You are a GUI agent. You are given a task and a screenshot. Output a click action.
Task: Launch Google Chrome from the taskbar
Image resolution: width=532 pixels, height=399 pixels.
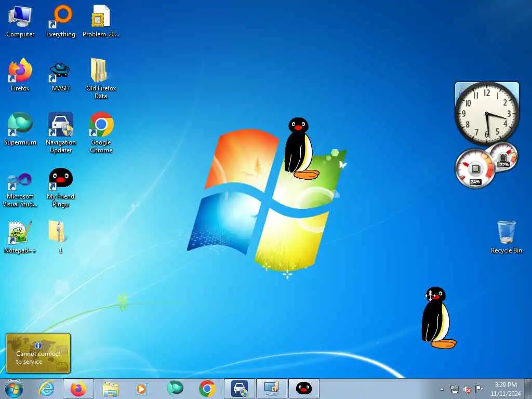[207, 389]
